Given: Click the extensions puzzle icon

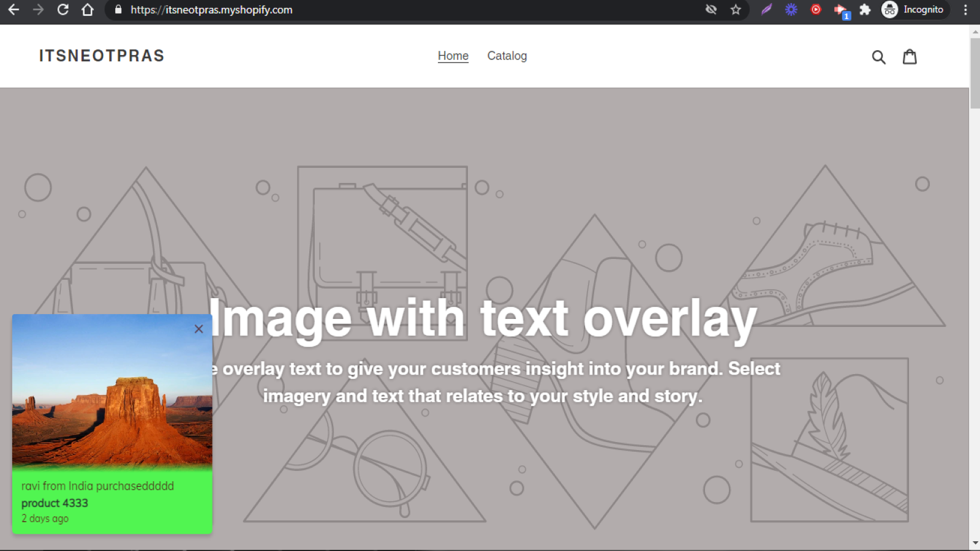Looking at the screenshot, I should click(x=865, y=10).
